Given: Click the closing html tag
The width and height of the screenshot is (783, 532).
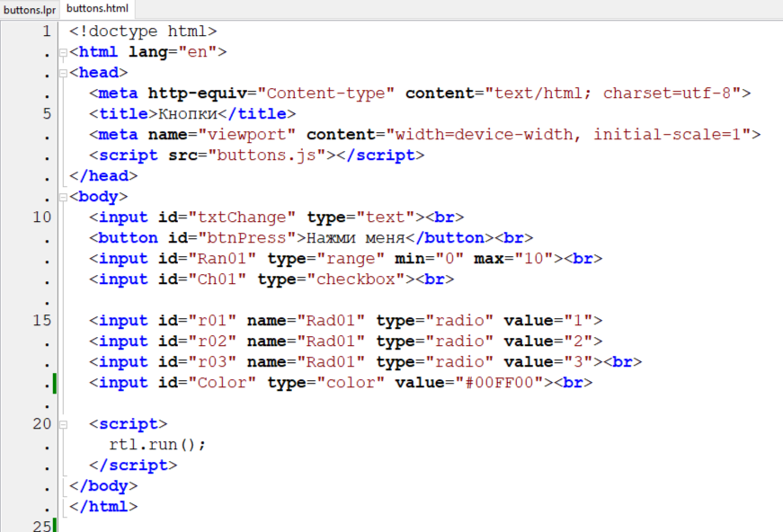Looking at the screenshot, I should [103, 507].
